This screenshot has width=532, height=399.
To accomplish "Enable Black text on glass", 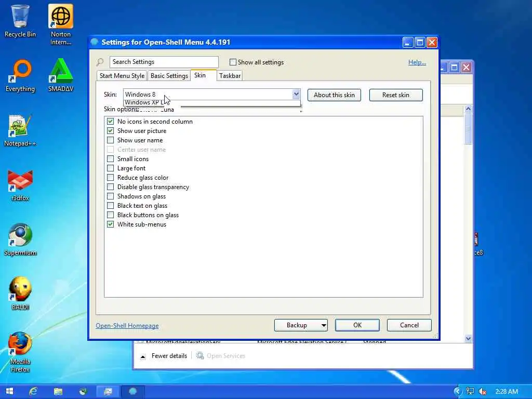I will coord(110,206).
